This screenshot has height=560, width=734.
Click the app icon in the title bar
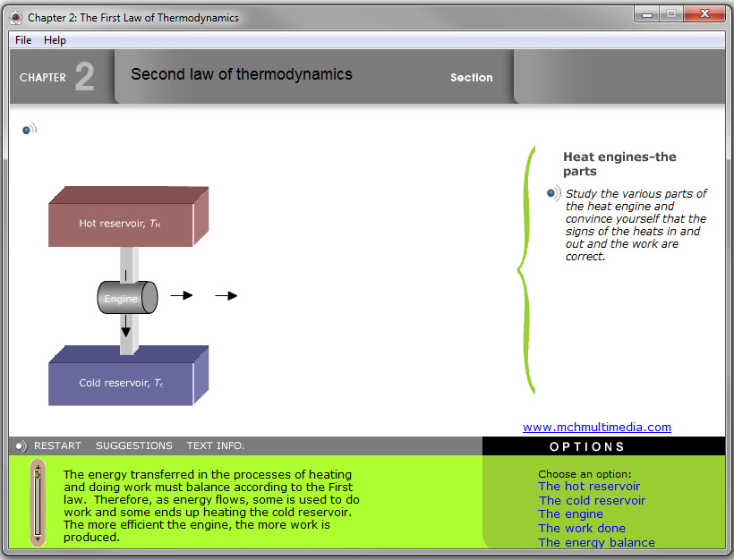coord(16,18)
